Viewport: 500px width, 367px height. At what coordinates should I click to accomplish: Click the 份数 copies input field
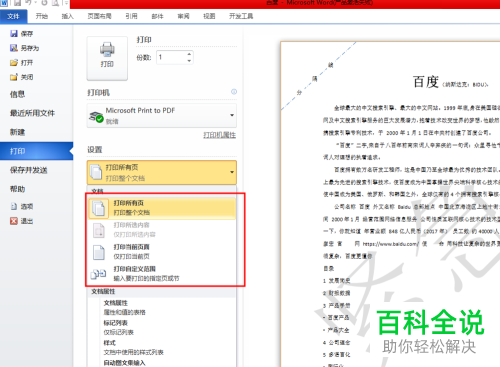point(171,58)
